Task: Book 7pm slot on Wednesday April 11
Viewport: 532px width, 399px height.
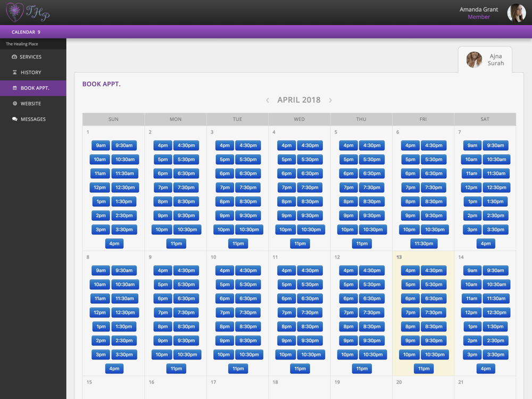Action: click(x=287, y=312)
